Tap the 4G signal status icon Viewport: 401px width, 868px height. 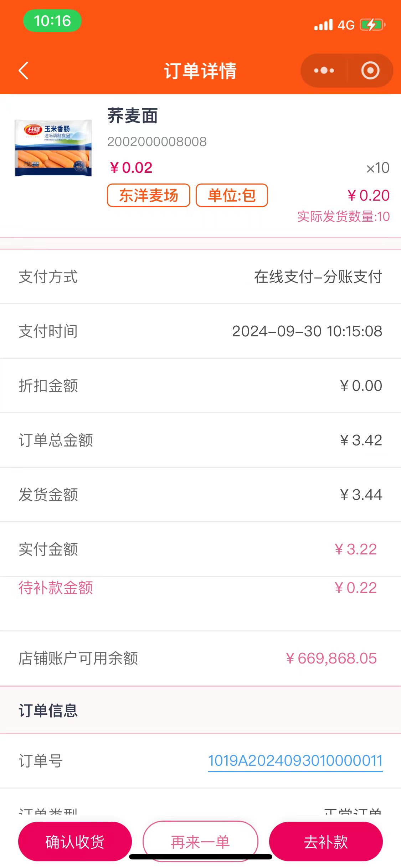click(x=334, y=25)
